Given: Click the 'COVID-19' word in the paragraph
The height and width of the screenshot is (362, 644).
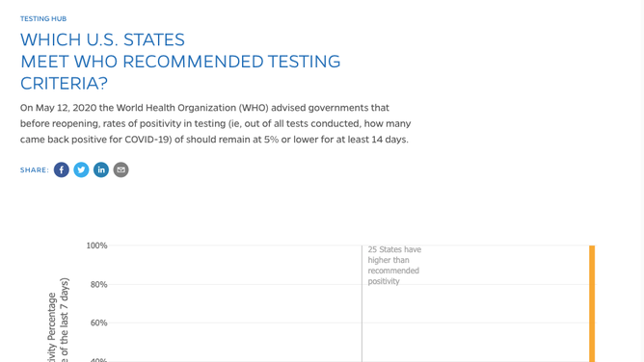Looking at the screenshot, I should coord(148,140).
